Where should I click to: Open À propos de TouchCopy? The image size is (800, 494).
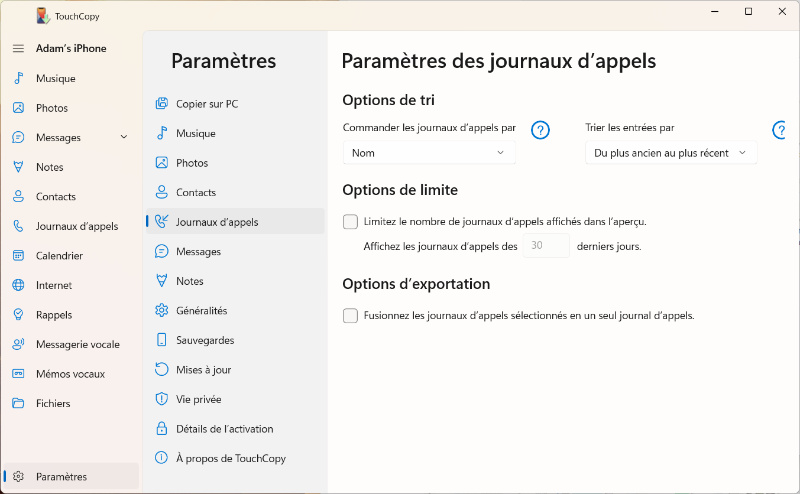coord(230,458)
